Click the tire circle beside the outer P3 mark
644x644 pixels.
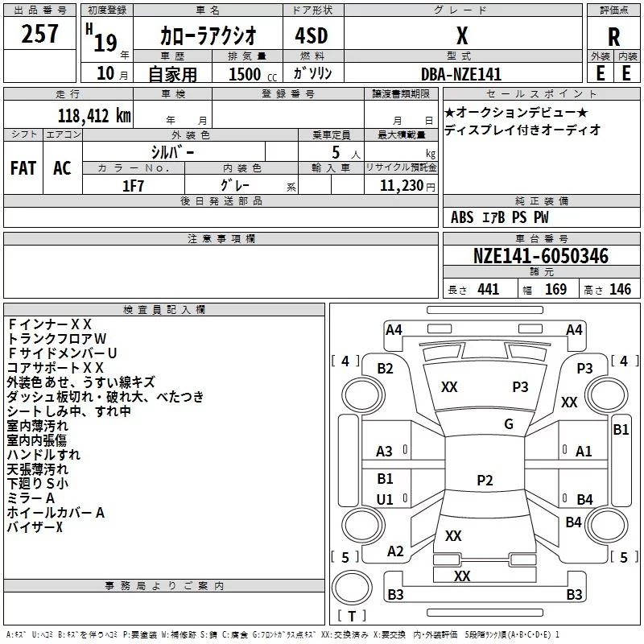(x=606, y=395)
